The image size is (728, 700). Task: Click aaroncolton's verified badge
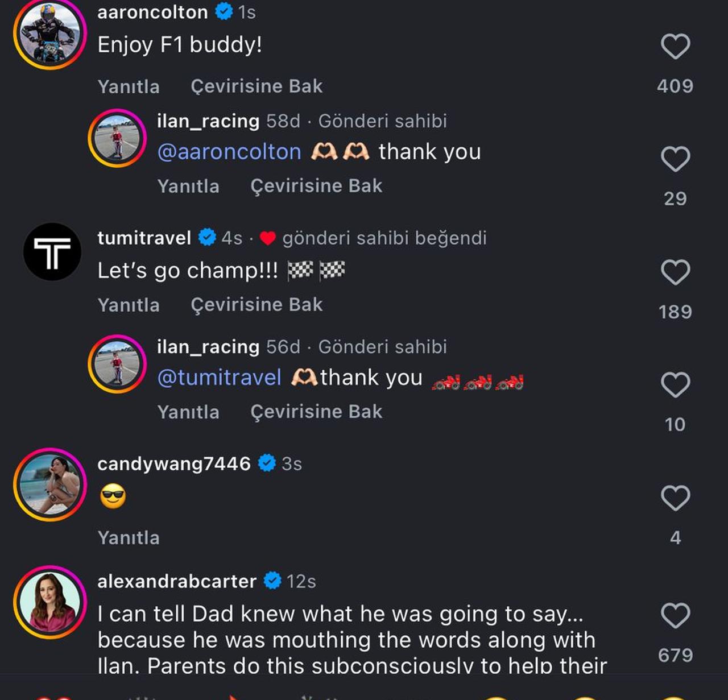pyautogui.click(x=224, y=11)
